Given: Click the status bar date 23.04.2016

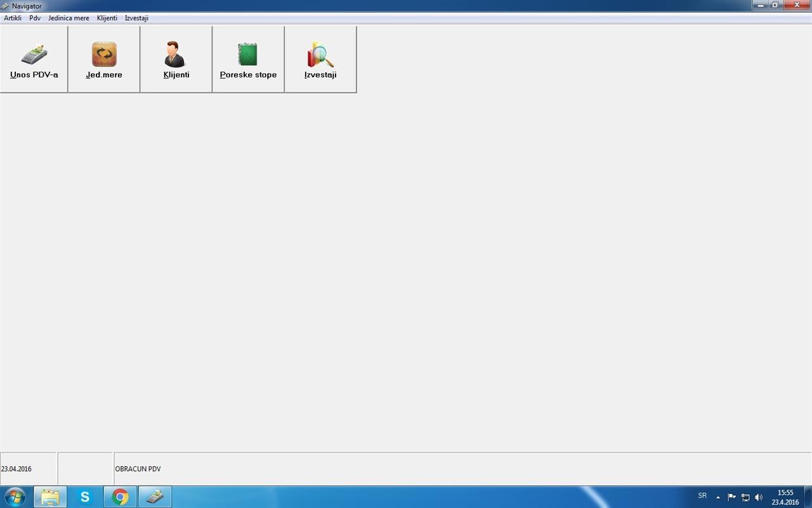Looking at the screenshot, I should (16, 469).
